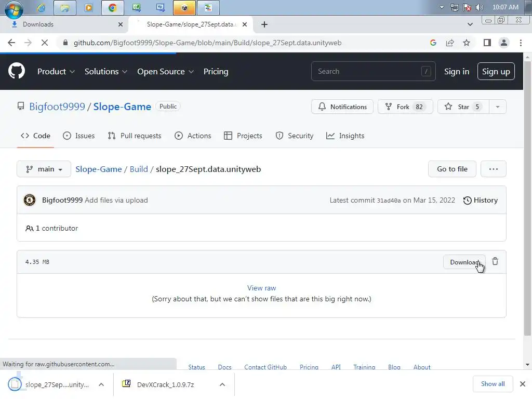Close the Slope-Game tab
The height and width of the screenshot is (399, 532).
tap(245, 24)
